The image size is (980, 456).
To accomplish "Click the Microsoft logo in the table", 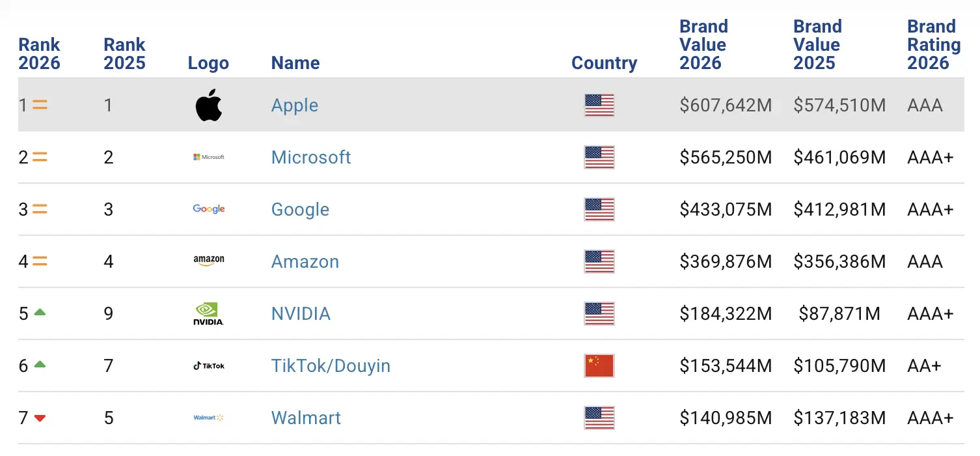I will 209,157.
